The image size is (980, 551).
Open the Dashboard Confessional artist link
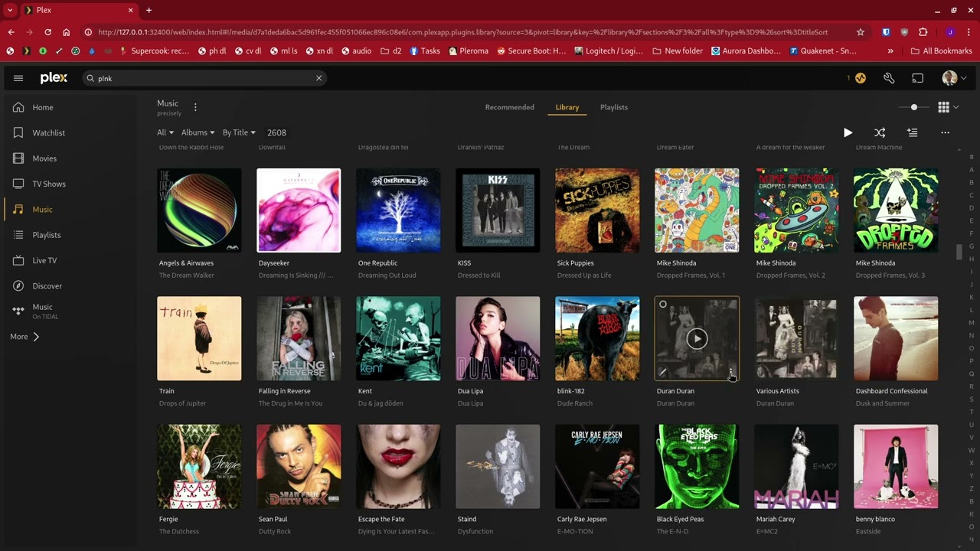[891, 391]
